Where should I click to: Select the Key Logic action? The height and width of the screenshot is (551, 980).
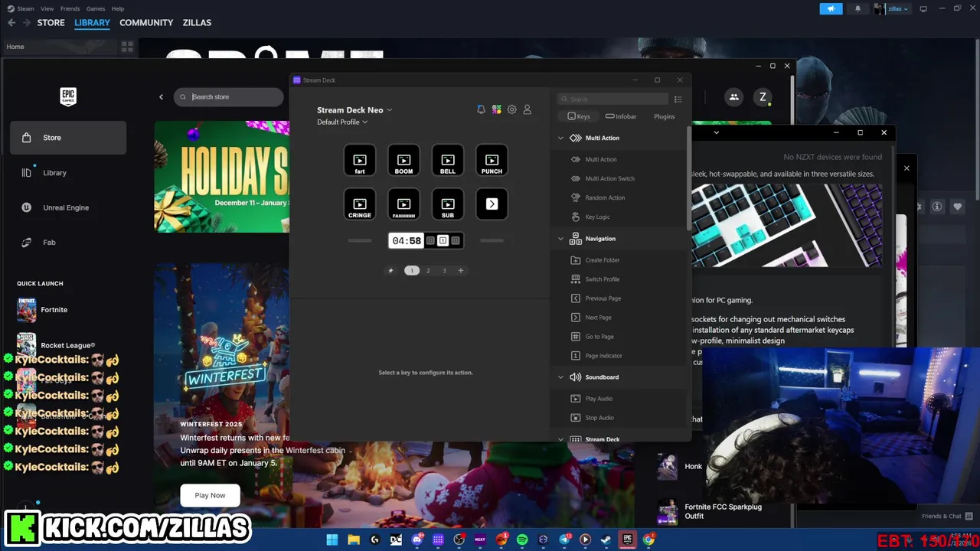click(x=597, y=217)
